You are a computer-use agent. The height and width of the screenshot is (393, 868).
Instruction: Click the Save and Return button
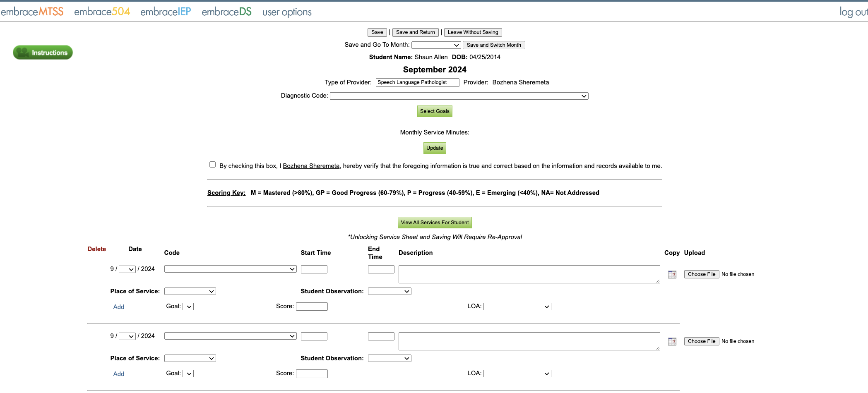[416, 32]
